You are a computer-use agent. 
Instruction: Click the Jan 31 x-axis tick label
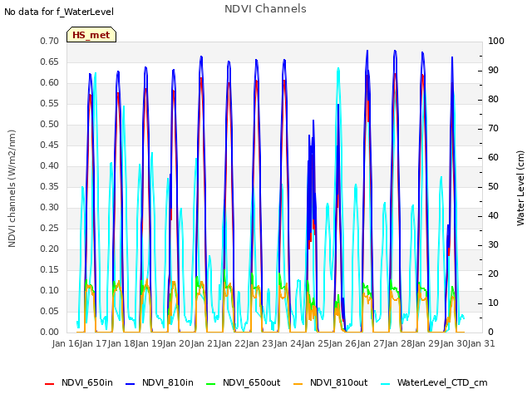coord(481,343)
